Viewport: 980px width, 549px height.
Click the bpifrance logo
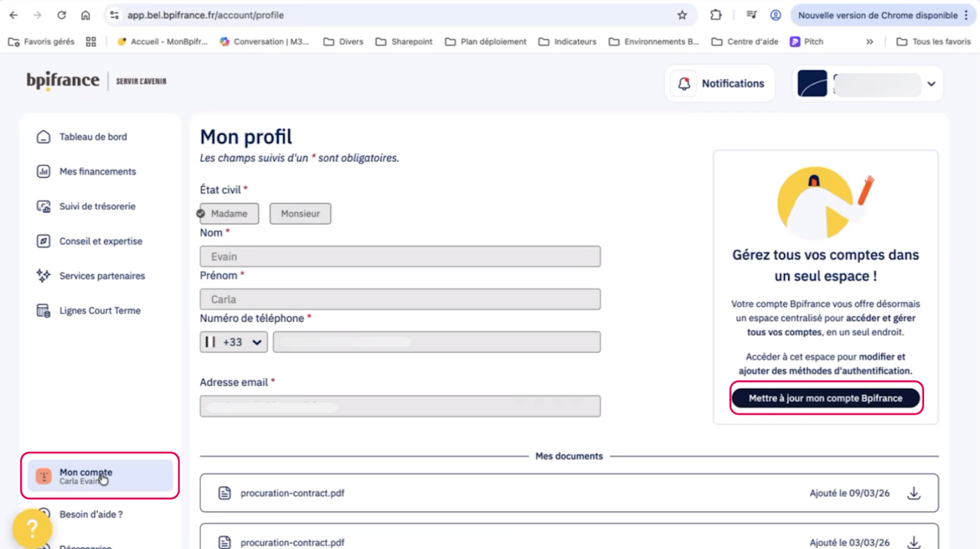tap(63, 80)
